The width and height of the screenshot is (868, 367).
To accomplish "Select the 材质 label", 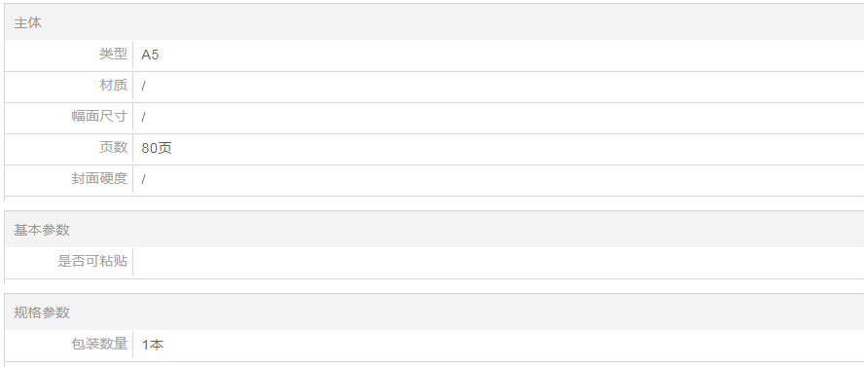I will [x=113, y=86].
